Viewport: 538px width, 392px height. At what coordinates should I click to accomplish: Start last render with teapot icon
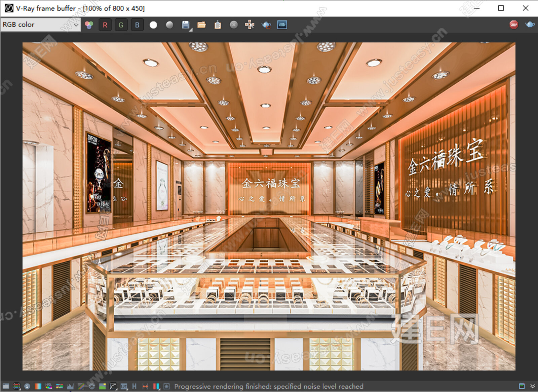(530, 25)
